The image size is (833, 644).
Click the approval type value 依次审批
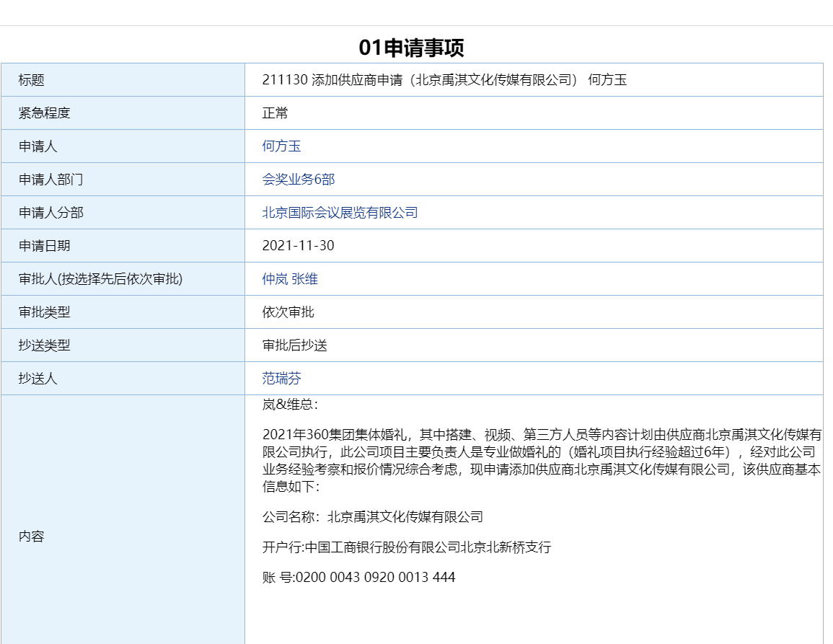click(x=288, y=312)
